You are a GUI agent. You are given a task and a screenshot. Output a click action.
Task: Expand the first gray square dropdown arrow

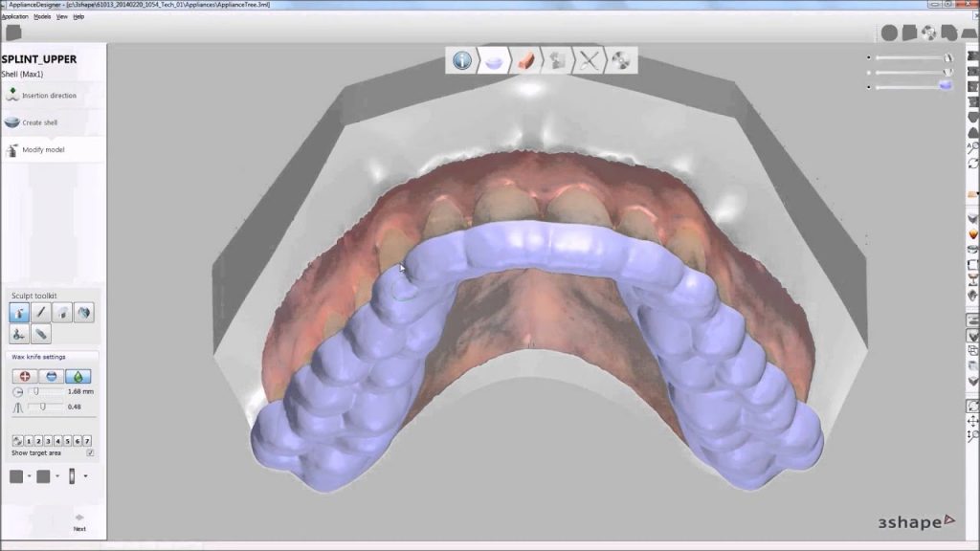click(x=30, y=476)
